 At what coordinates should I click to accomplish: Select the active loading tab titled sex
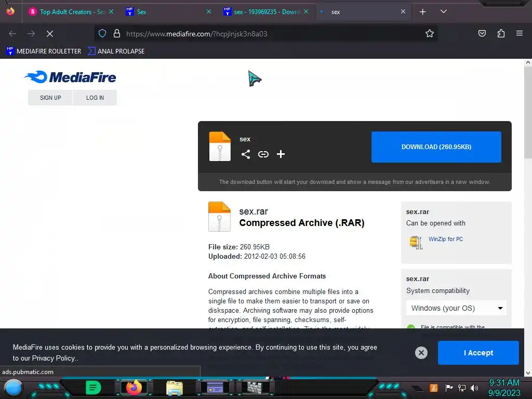pyautogui.click(x=363, y=12)
